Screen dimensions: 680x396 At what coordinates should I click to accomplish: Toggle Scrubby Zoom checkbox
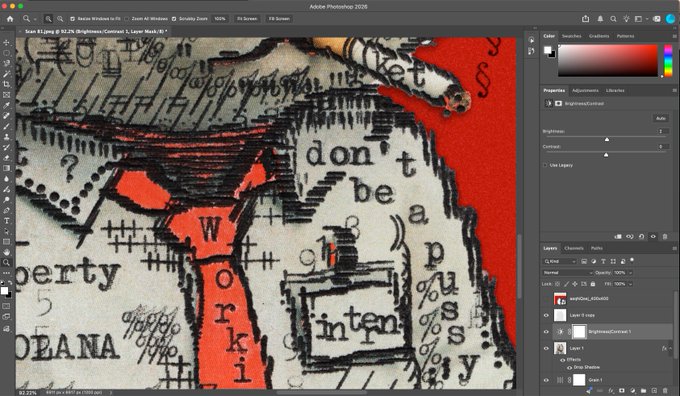[174, 19]
